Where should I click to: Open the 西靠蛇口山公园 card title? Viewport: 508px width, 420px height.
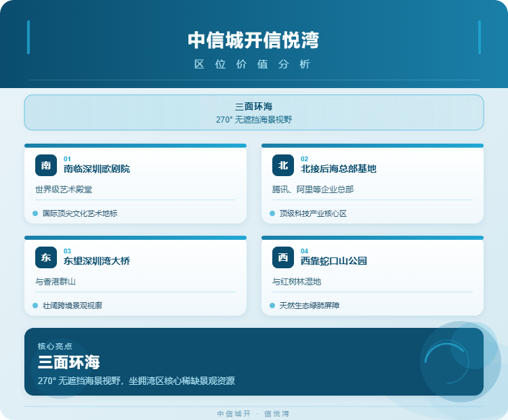point(334,261)
